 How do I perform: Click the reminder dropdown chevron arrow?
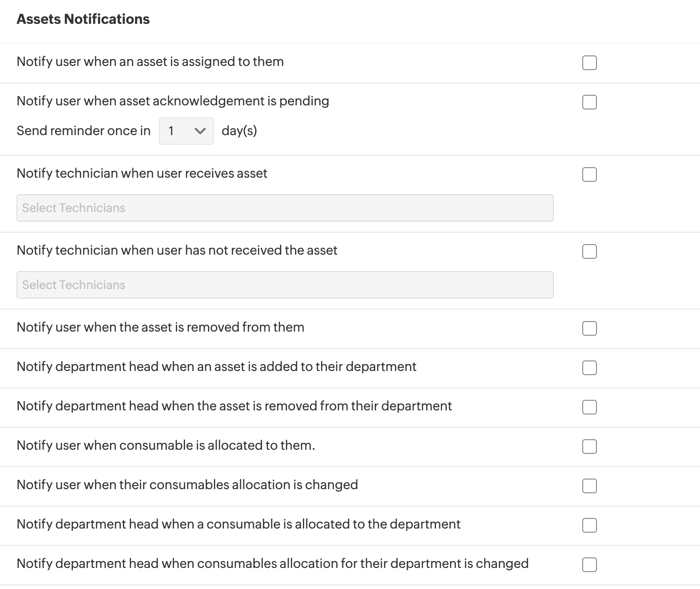click(x=200, y=131)
